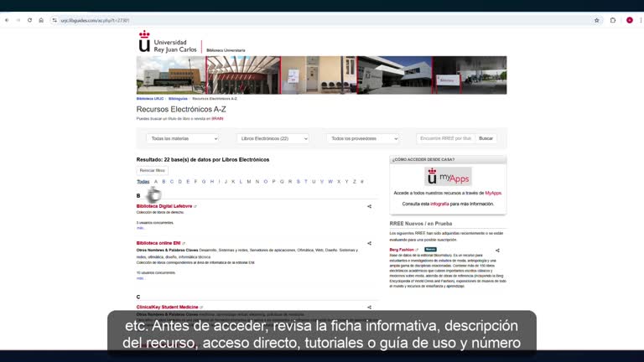Go back with the browser back arrow
This screenshot has width=644, height=362.
pyautogui.click(x=7, y=20)
